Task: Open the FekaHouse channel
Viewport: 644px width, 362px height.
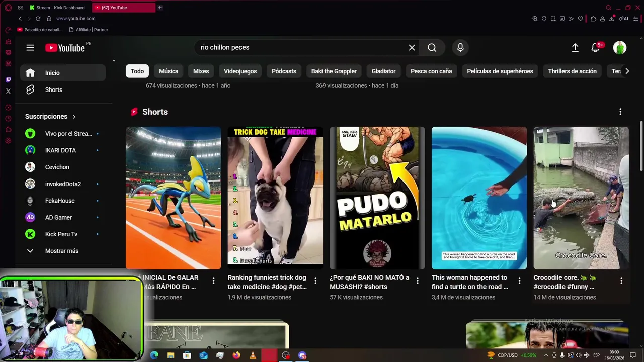Action: 63,201
